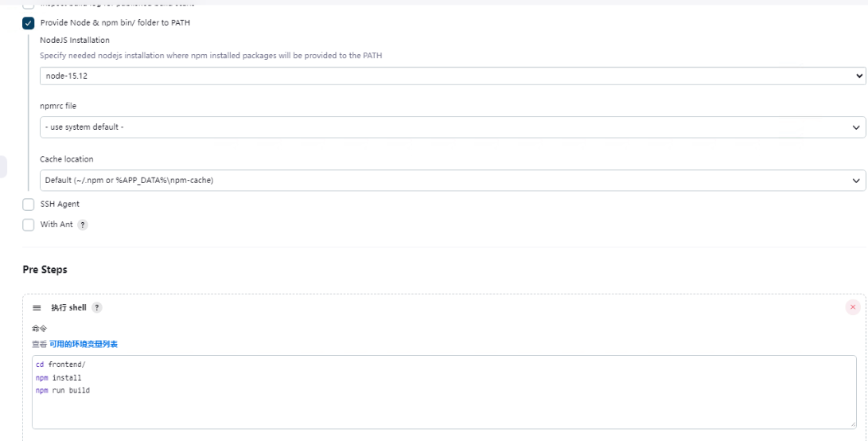Click the 'npm run build' line in command box
Screen dimensions: 868x441
(x=63, y=390)
